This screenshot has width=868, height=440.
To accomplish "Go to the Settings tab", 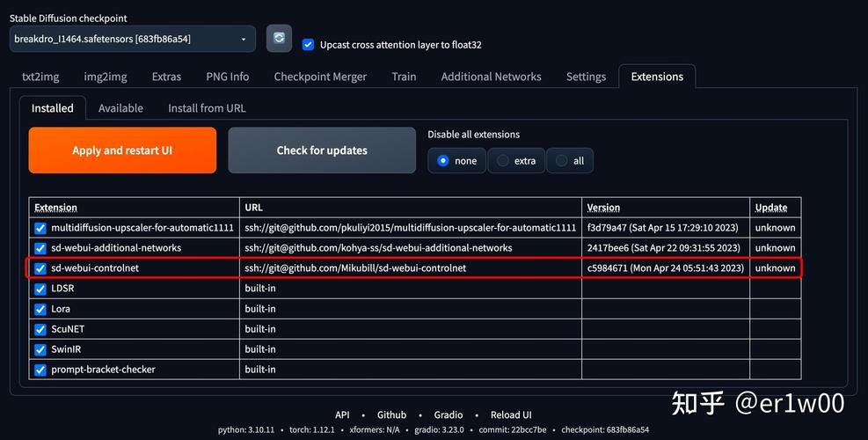I will tap(586, 77).
